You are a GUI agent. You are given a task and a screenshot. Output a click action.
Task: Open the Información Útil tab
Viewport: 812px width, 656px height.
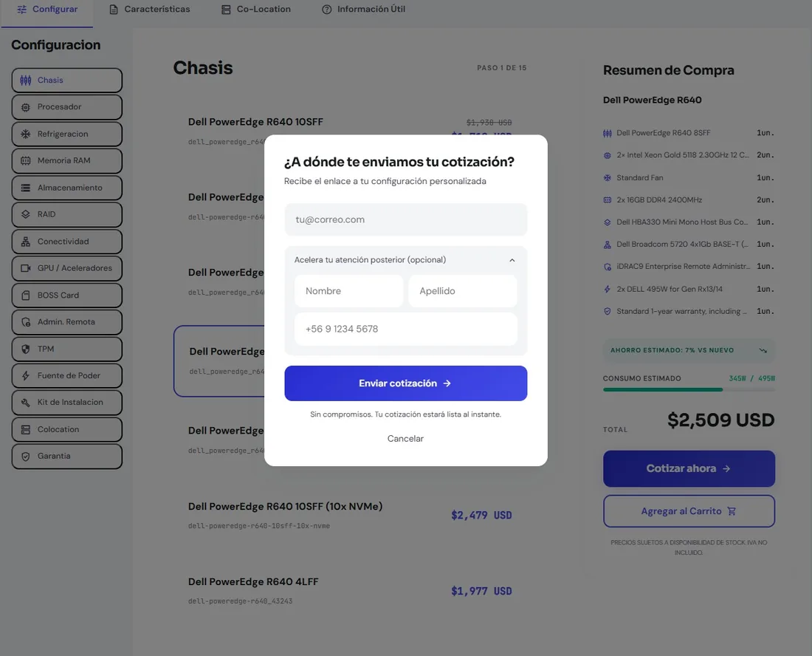pyautogui.click(x=363, y=10)
